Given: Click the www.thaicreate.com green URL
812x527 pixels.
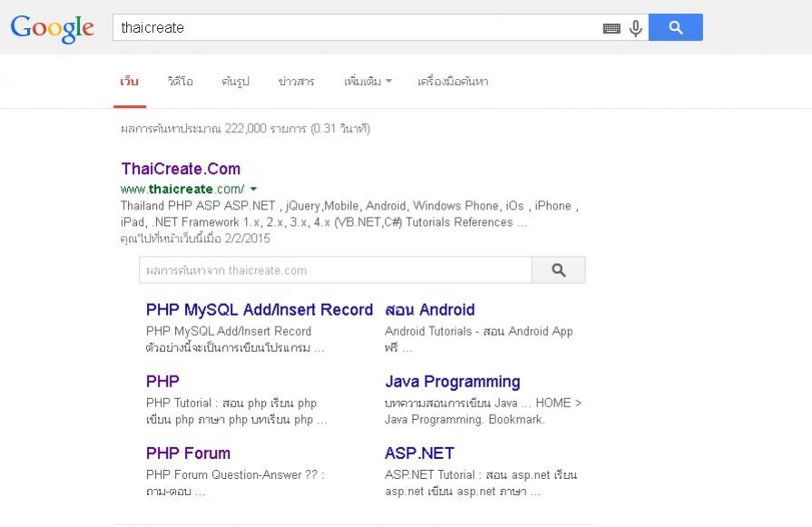Looking at the screenshot, I should (182, 189).
